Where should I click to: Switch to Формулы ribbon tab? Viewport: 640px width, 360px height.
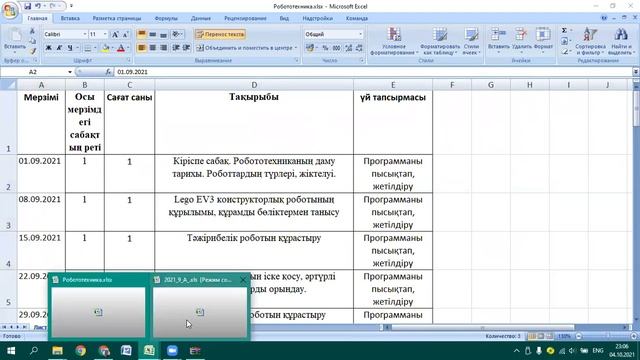[x=166, y=18]
